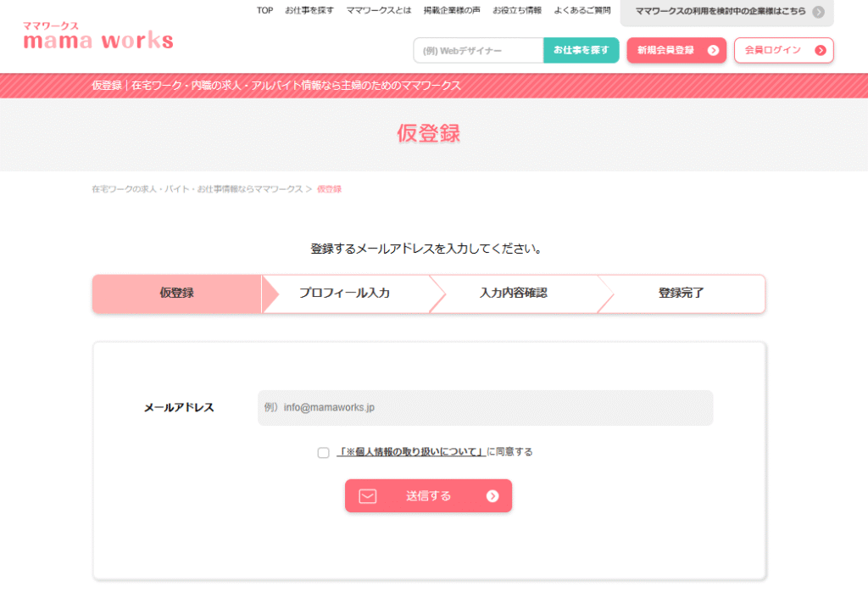Open よくあるご質問 navigation link
This screenshot has width=868, height=598.
coord(581,11)
